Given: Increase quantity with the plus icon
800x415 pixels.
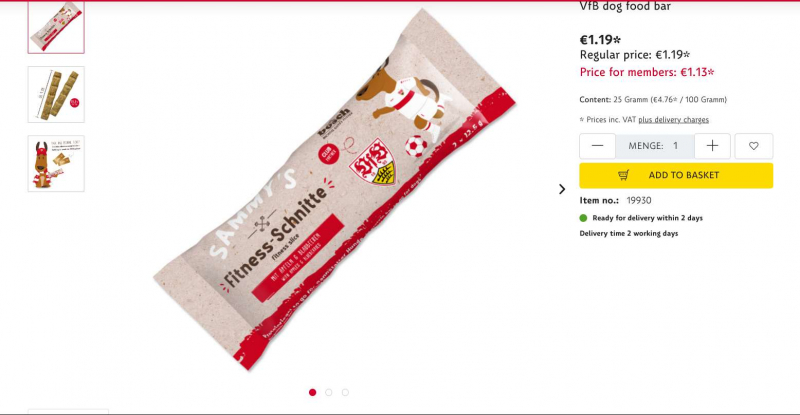Looking at the screenshot, I should pos(712,146).
